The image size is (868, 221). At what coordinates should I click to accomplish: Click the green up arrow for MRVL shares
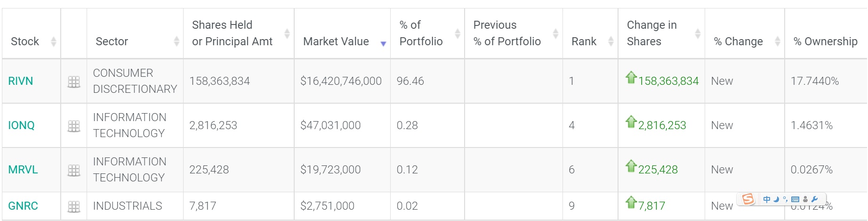(x=631, y=166)
